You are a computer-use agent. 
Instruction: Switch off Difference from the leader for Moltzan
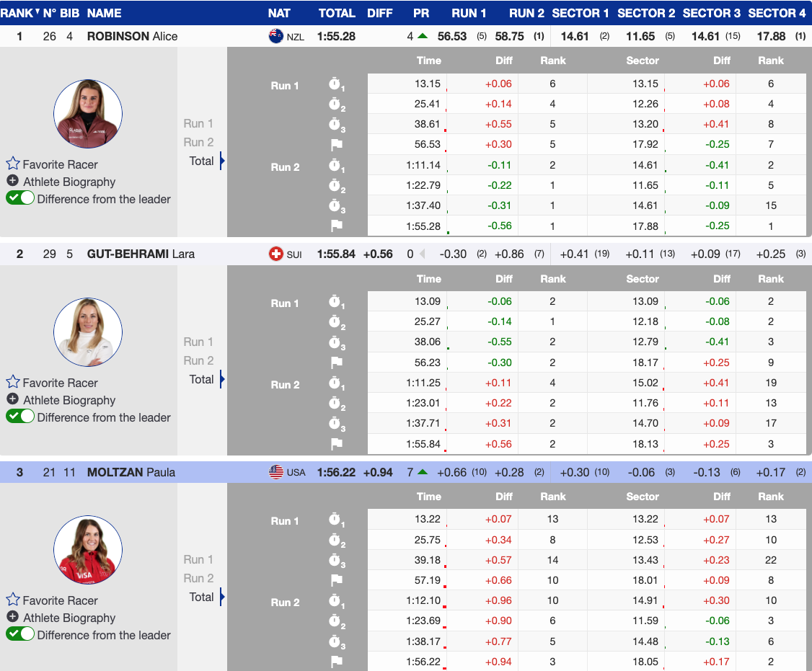[x=20, y=634]
